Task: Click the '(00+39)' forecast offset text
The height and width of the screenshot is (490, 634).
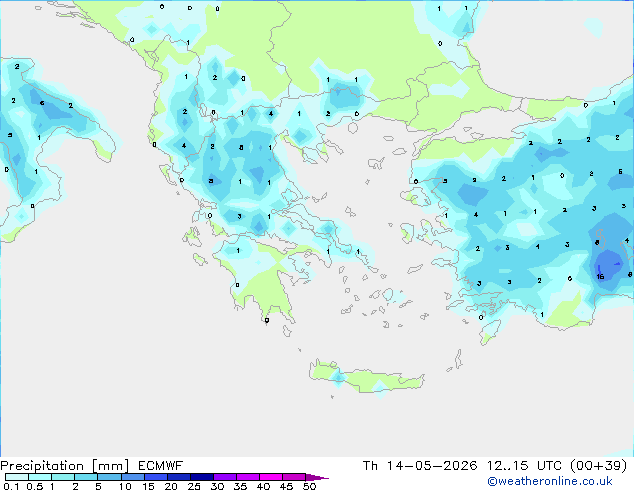Action: point(598,466)
